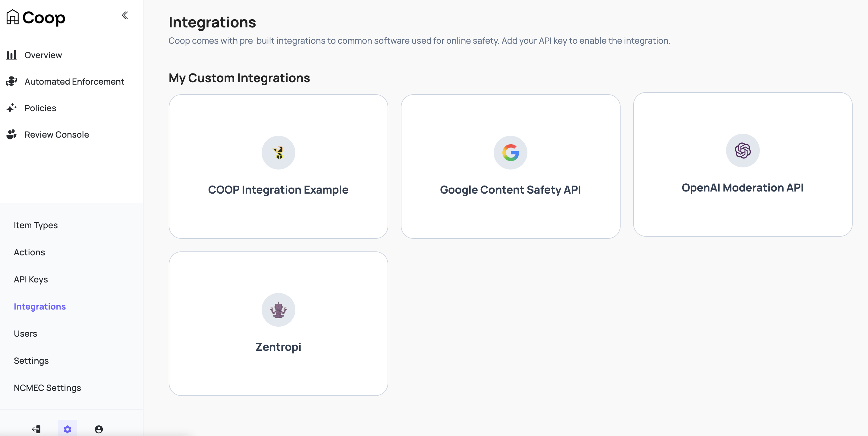The height and width of the screenshot is (436, 868).
Task: Open the Overview page
Action: 43,55
